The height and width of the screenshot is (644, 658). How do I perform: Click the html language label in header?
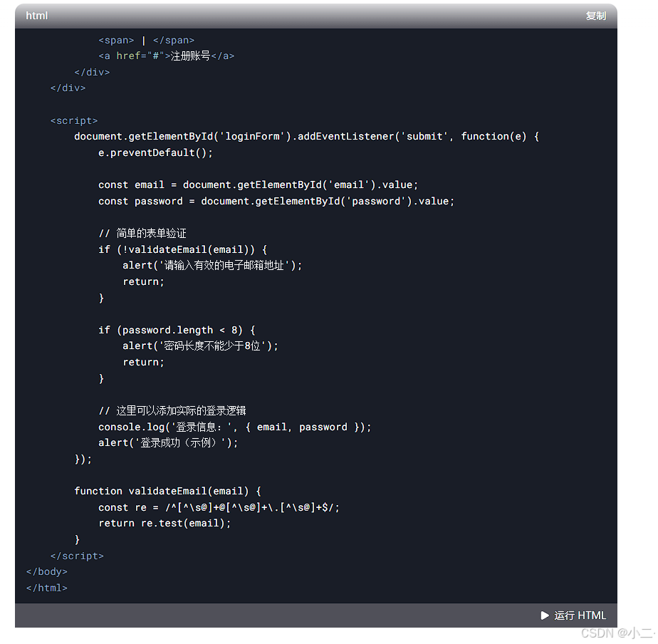(37, 16)
